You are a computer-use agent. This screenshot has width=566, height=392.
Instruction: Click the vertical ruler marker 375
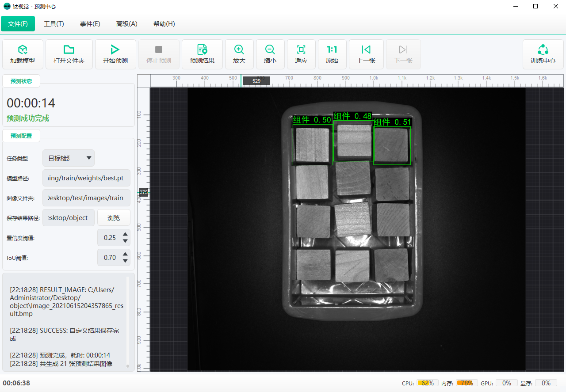pyautogui.click(x=144, y=192)
